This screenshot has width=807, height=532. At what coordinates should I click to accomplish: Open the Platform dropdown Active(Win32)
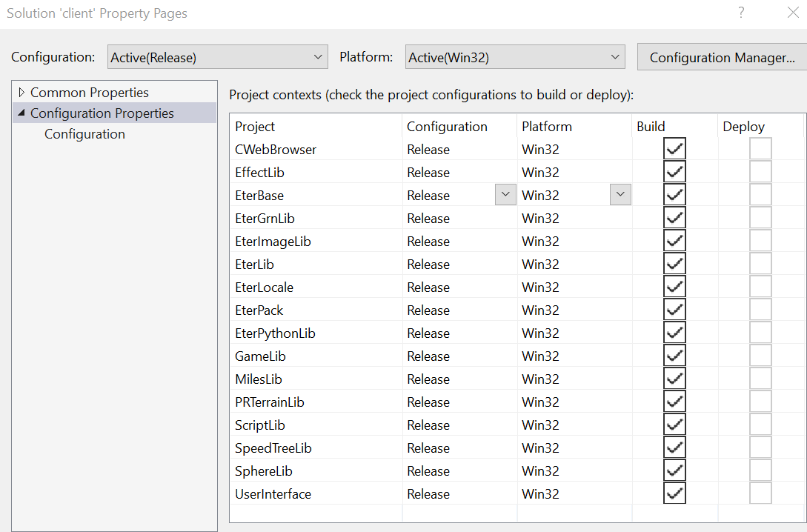click(515, 57)
